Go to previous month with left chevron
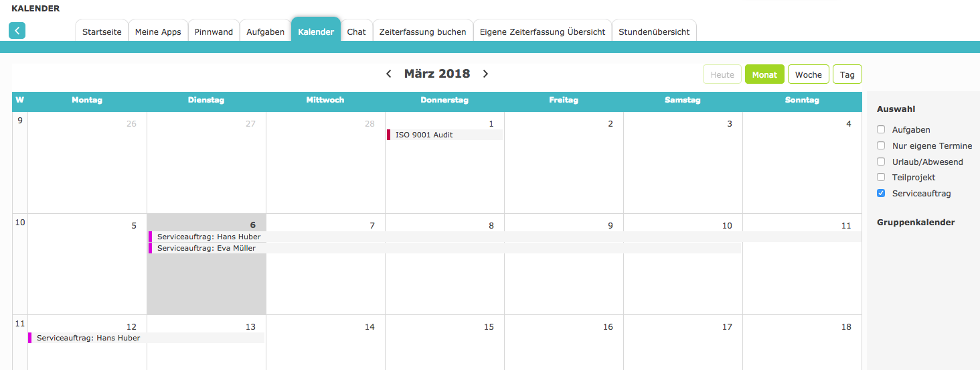 point(389,74)
